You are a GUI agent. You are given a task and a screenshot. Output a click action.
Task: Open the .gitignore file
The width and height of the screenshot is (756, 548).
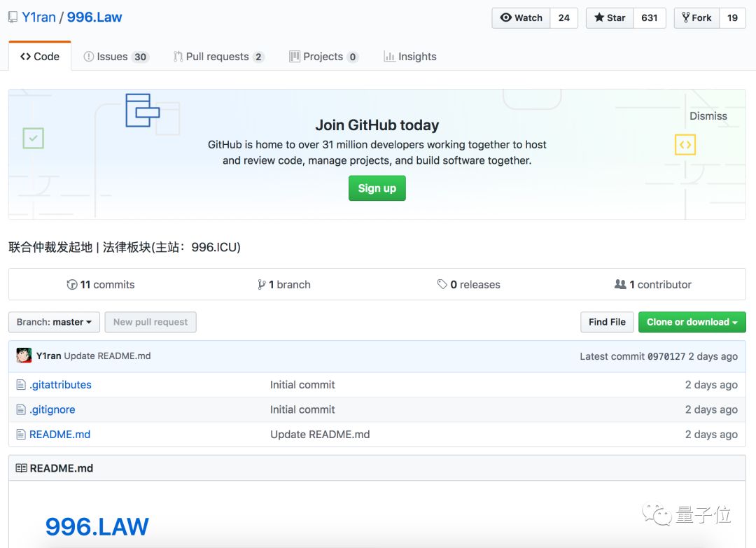[52, 409]
